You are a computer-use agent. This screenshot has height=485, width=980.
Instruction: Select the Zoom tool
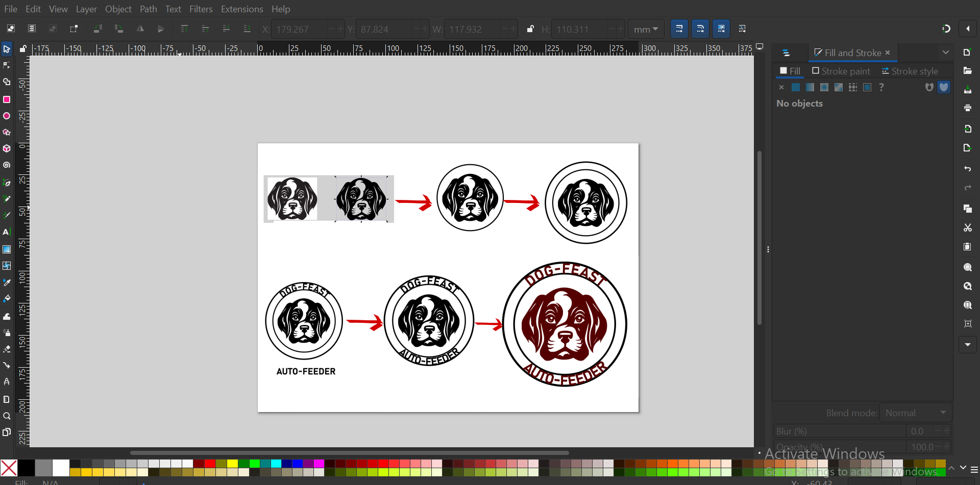click(7, 416)
